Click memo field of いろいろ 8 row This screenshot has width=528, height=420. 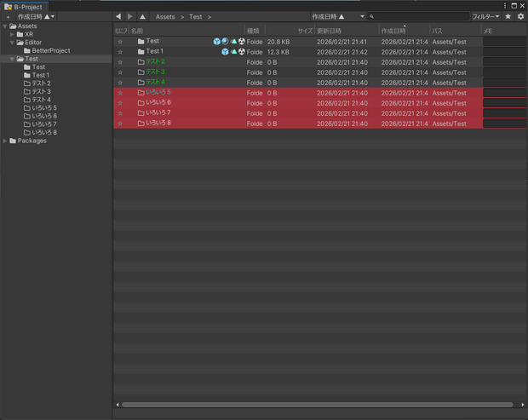505,124
